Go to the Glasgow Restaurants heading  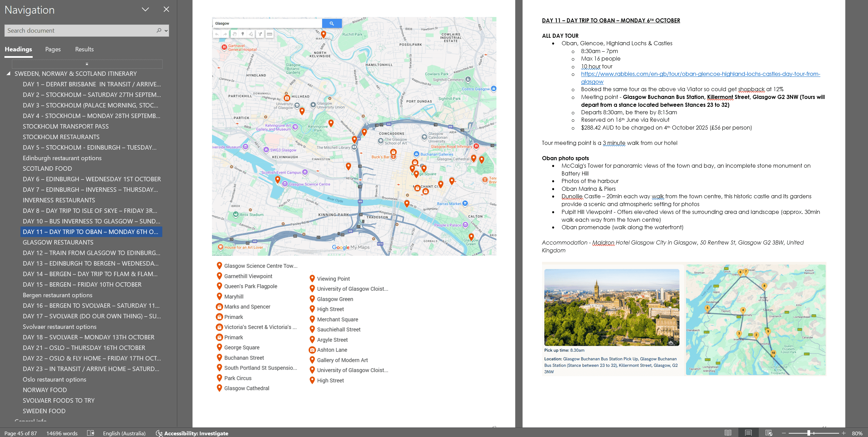(x=58, y=242)
